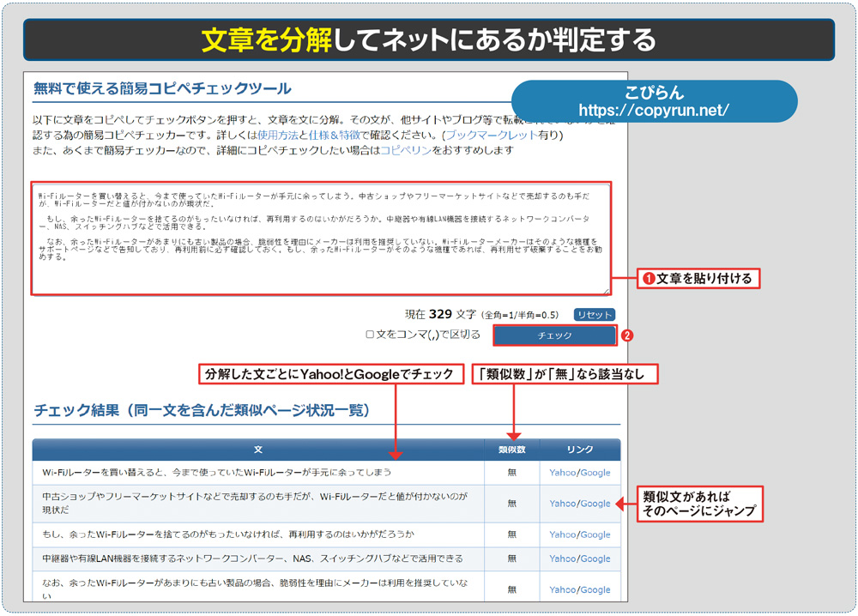Screen dimensions: 858x616
Task: Open Yahoo link for the 中古ショップ row
Action: pyautogui.click(x=564, y=504)
